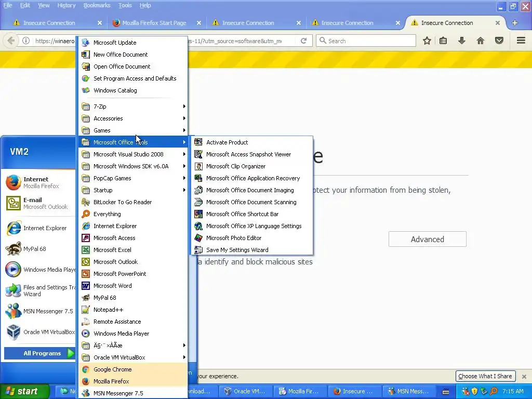This screenshot has height=399, width=532.
Task: Launch Microsoft Excel
Action: tap(133, 250)
